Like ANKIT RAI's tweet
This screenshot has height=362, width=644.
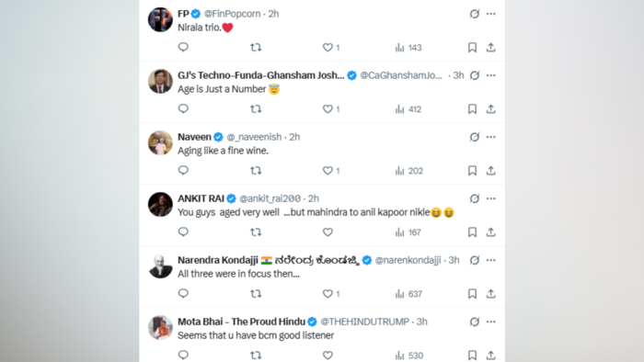click(328, 232)
